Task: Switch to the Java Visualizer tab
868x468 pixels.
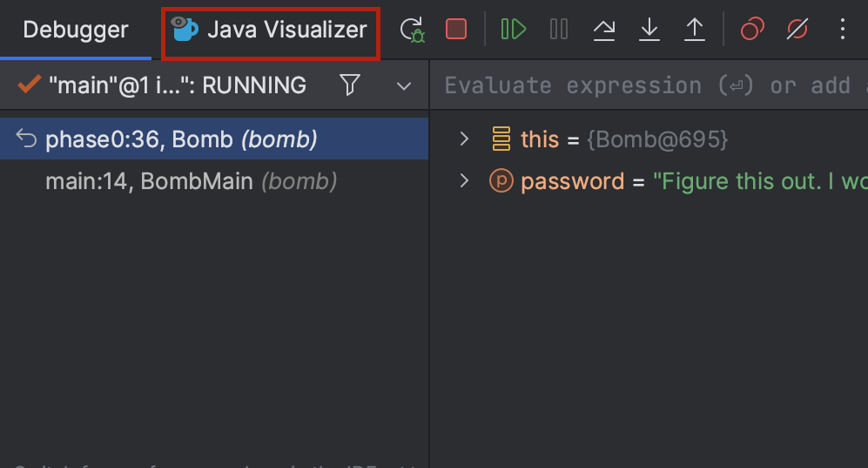Action: [271, 30]
